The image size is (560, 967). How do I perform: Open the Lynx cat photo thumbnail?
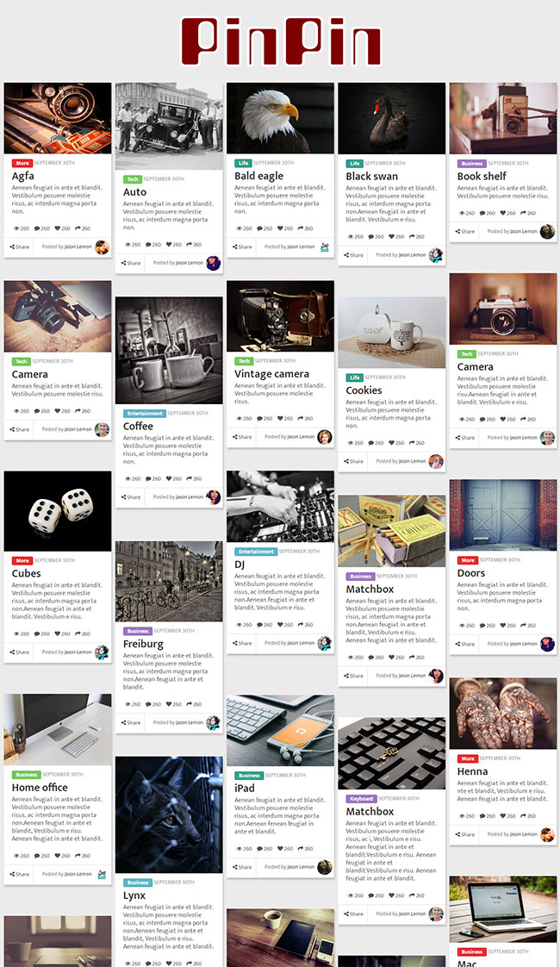169,814
